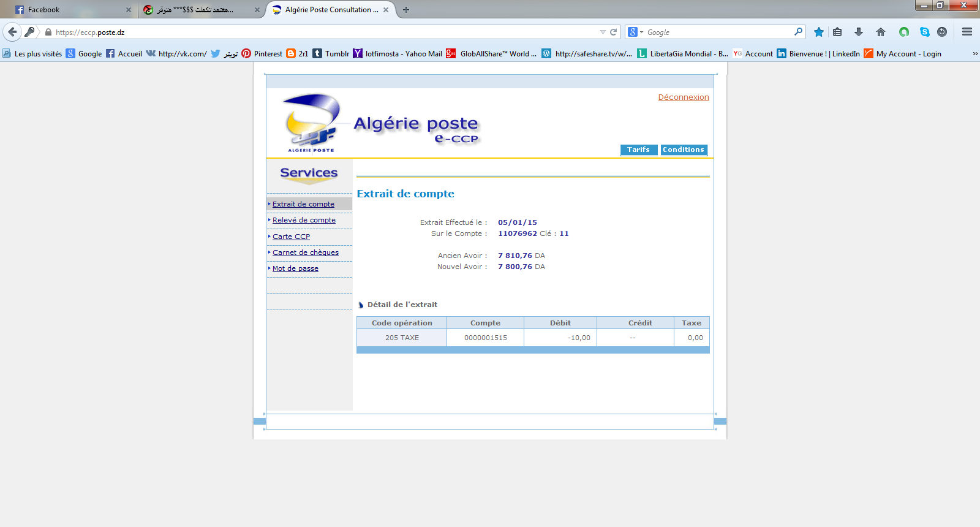Open the Tumblr bookmark
This screenshot has height=527, width=980.
point(331,54)
